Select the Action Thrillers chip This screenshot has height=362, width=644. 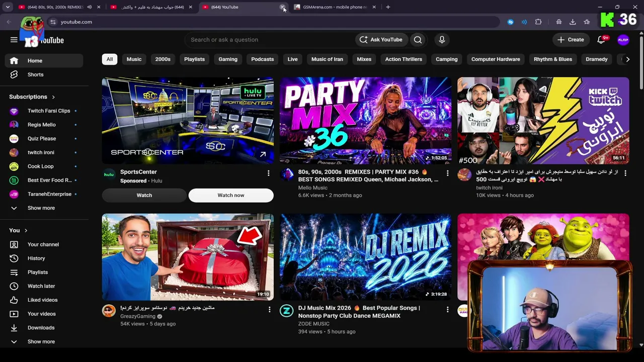(404, 59)
